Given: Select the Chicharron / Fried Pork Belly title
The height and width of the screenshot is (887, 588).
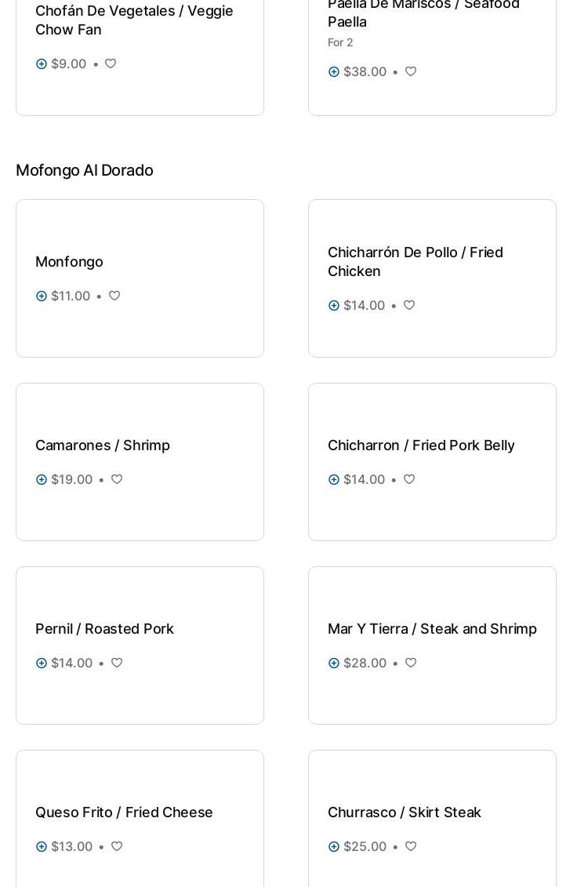Looking at the screenshot, I should [421, 445].
